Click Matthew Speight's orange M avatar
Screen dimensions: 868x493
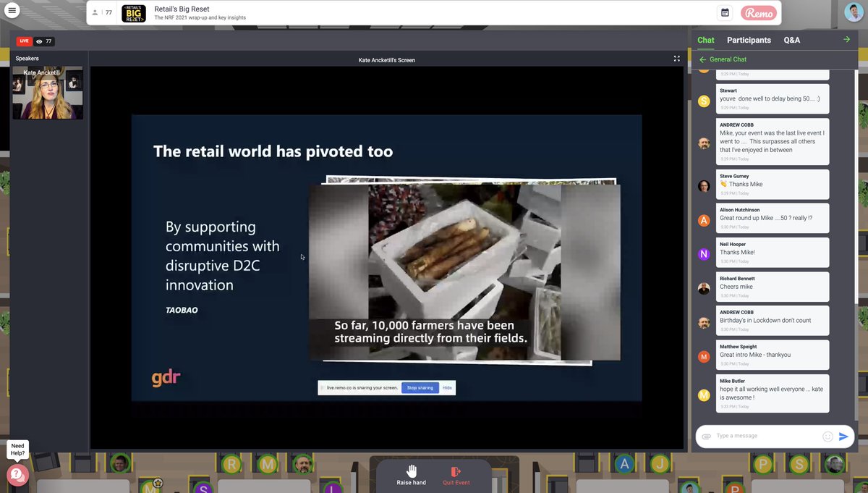704,357
